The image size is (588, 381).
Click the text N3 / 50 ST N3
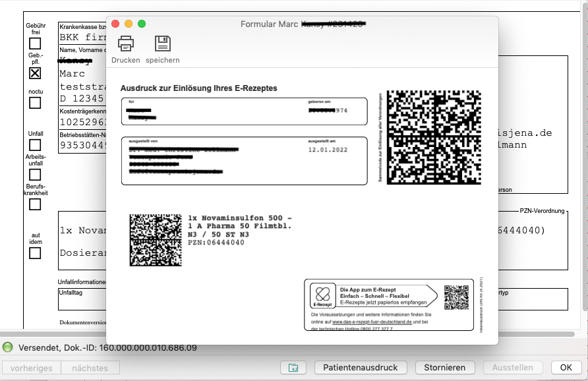click(218, 235)
